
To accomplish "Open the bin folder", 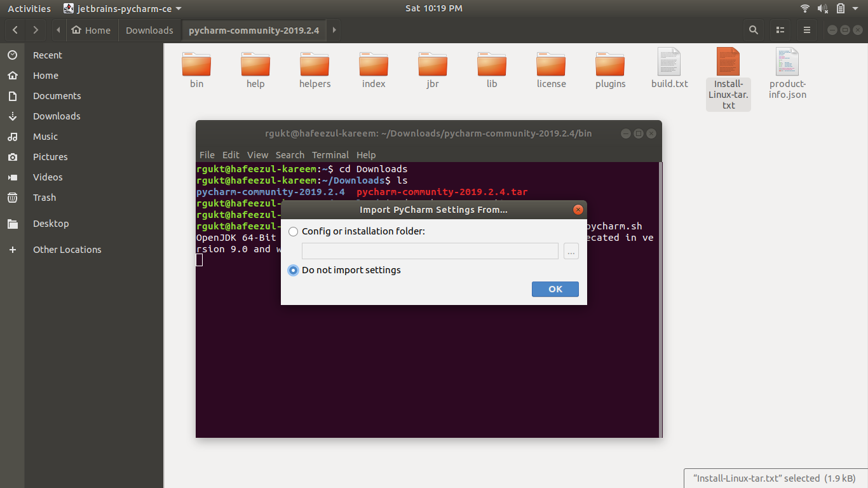I will 196,65.
